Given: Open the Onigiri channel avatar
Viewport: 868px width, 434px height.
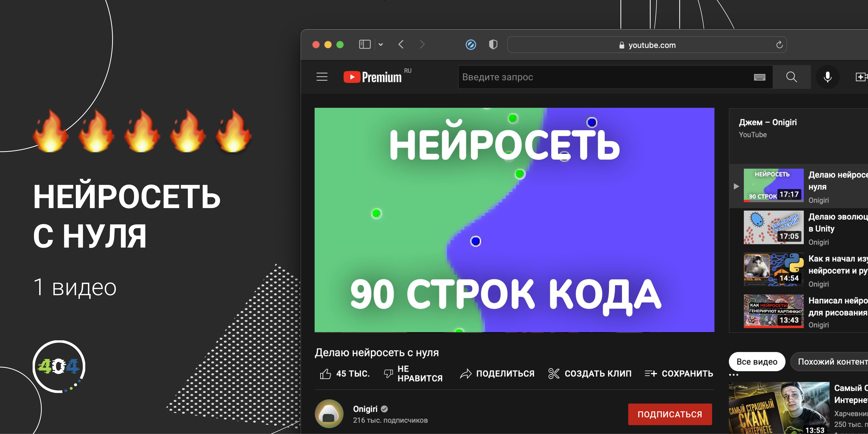Looking at the screenshot, I should [329, 414].
